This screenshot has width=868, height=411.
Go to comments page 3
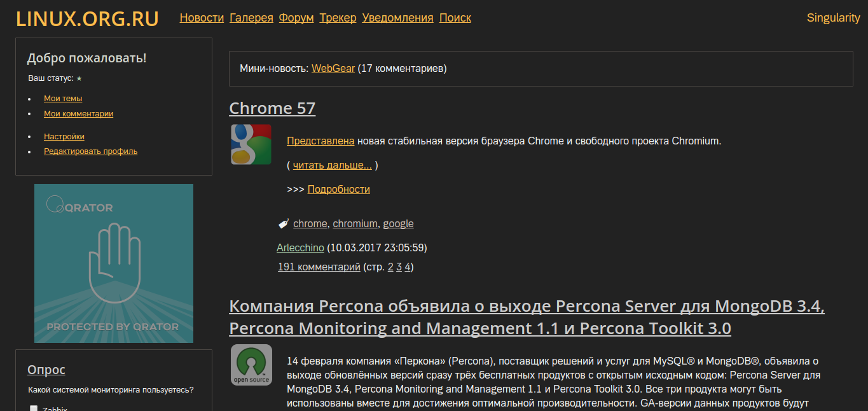(399, 267)
